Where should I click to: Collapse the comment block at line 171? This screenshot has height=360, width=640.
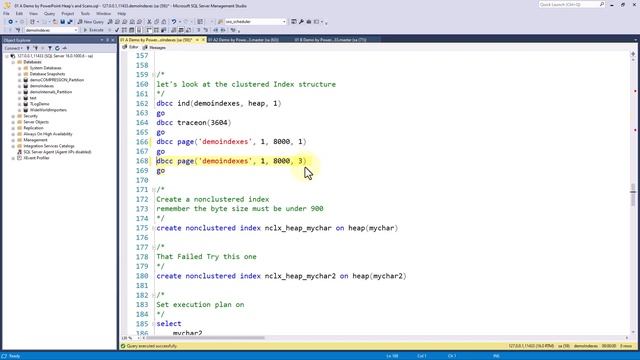(153, 190)
